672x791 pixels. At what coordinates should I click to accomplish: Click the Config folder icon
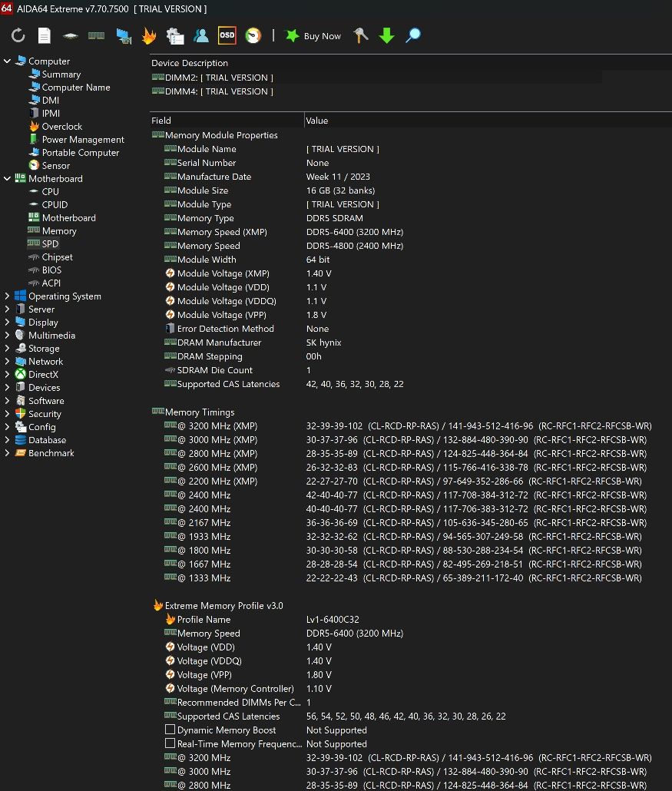(20, 427)
